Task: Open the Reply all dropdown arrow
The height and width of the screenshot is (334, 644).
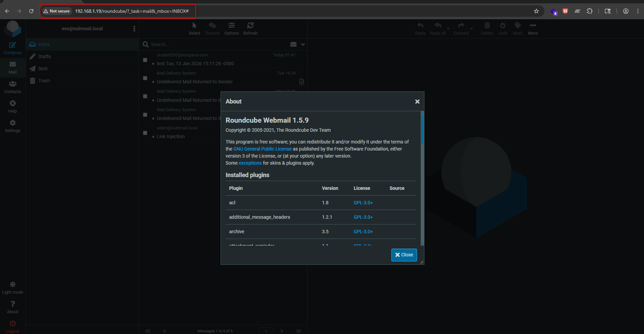Action: tap(448, 29)
